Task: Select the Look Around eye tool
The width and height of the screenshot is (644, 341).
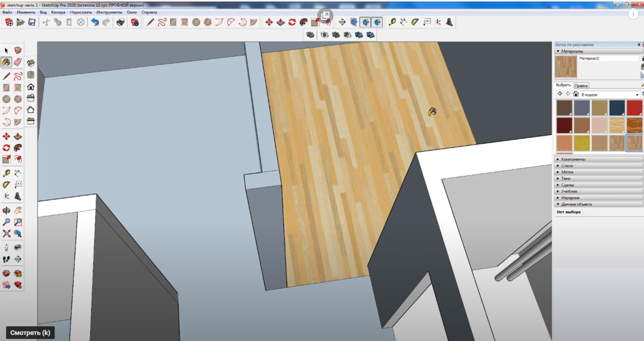Action: tap(18, 247)
